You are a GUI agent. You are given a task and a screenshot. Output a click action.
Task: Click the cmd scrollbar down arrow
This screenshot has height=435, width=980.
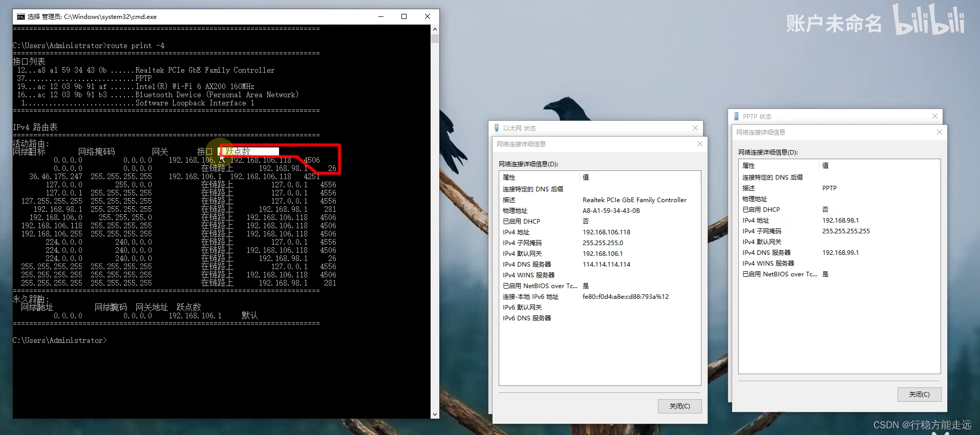(x=435, y=414)
